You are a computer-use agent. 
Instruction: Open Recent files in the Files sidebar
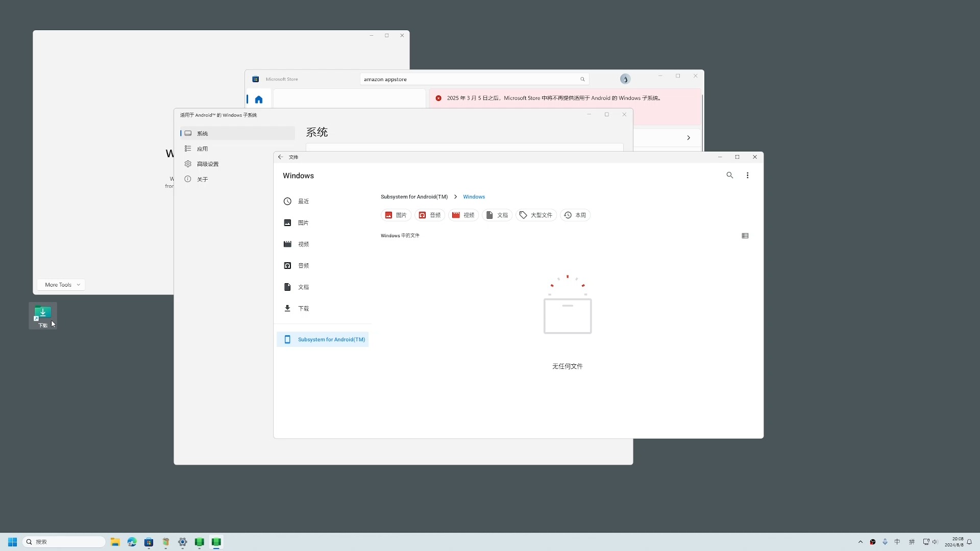pos(303,201)
